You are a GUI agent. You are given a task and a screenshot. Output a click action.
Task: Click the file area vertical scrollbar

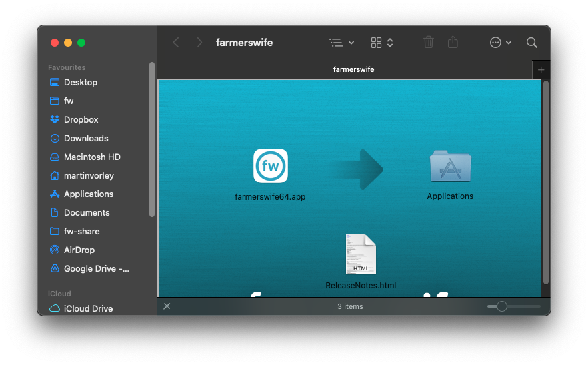coord(545,182)
